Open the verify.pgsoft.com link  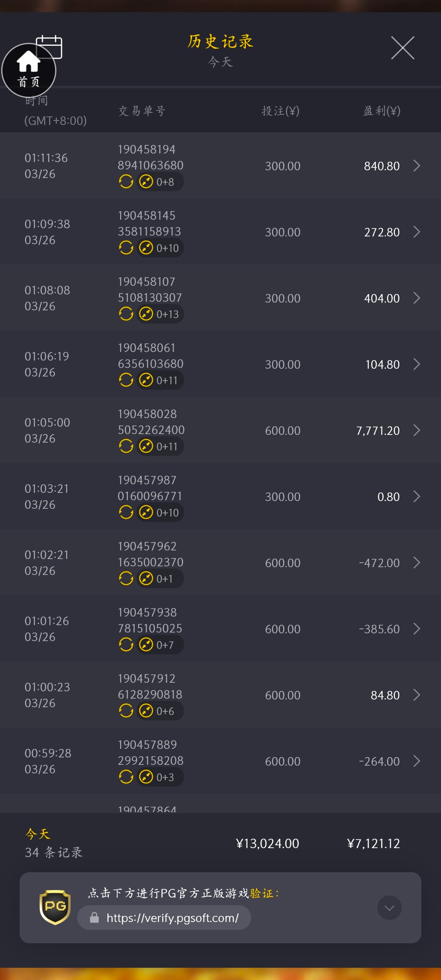[x=172, y=918]
